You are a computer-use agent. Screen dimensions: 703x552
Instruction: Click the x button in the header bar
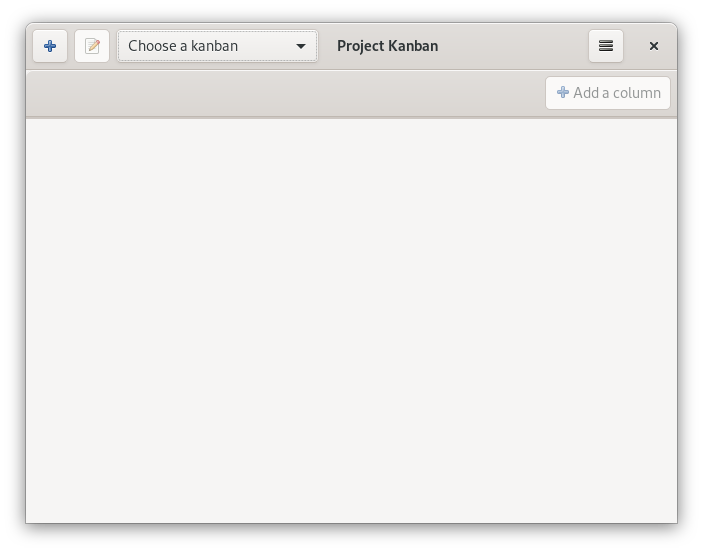click(x=654, y=46)
